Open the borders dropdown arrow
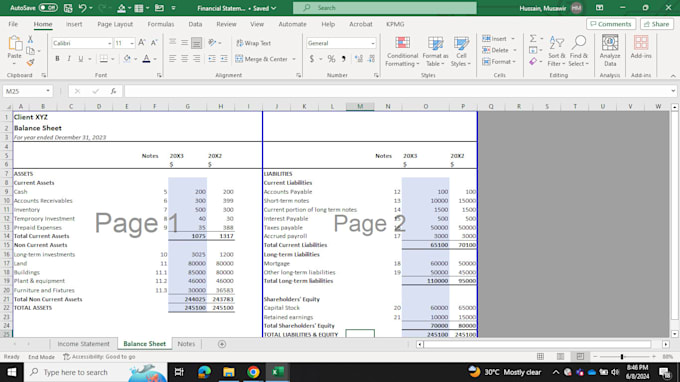This screenshot has height=382, width=680. click(x=113, y=59)
